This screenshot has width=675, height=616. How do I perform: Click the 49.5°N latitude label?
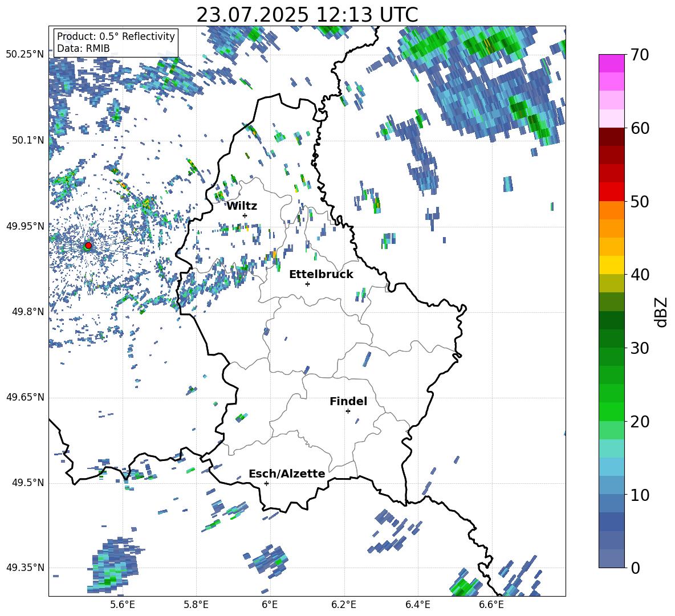click(x=28, y=483)
